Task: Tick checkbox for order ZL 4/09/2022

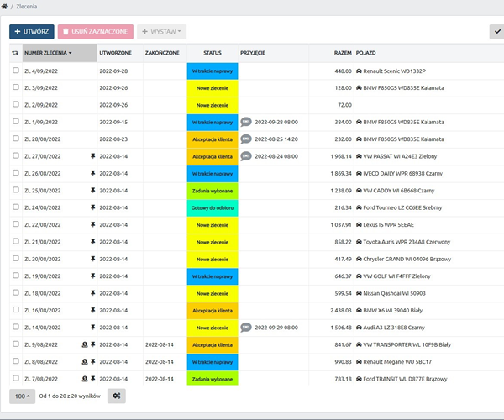Action: pos(16,70)
